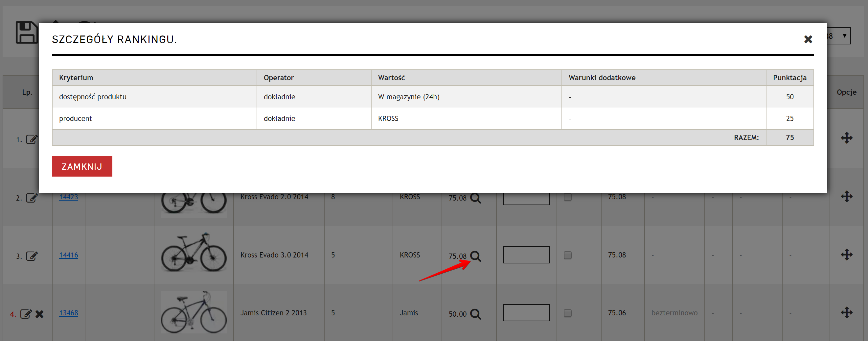Open magnifier for Jamis Citizen 2 ranking

pos(475,314)
